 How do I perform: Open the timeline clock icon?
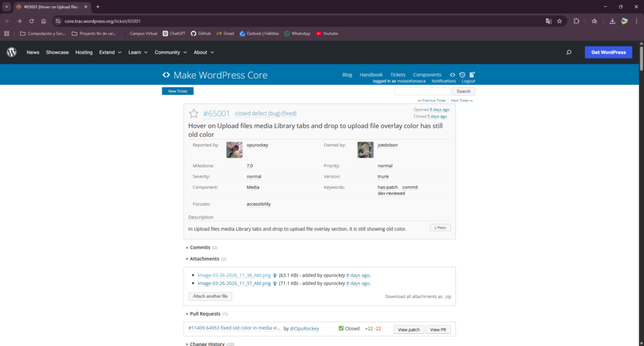click(x=462, y=75)
